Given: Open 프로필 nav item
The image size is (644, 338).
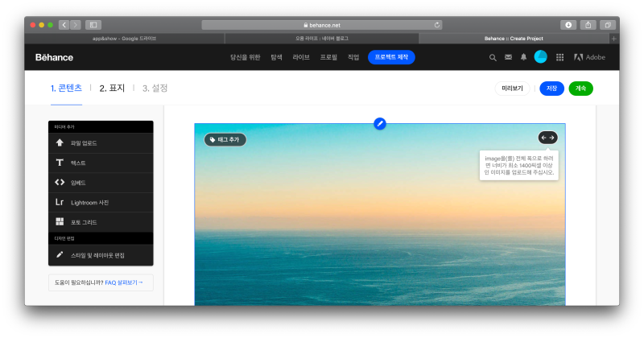Looking at the screenshot, I should pyautogui.click(x=328, y=57).
